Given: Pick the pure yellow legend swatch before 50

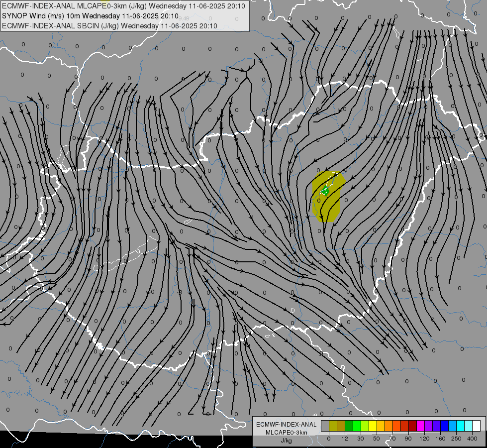Looking at the screenshot, I should point(373,426).
